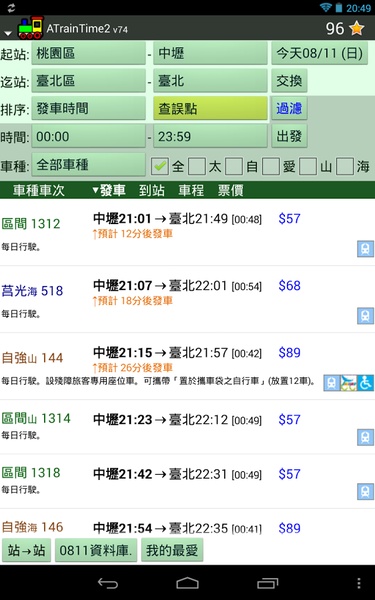Sort by 發車 column header
Viewport: 375px width, 600px height.
click(x=109, y=190)
